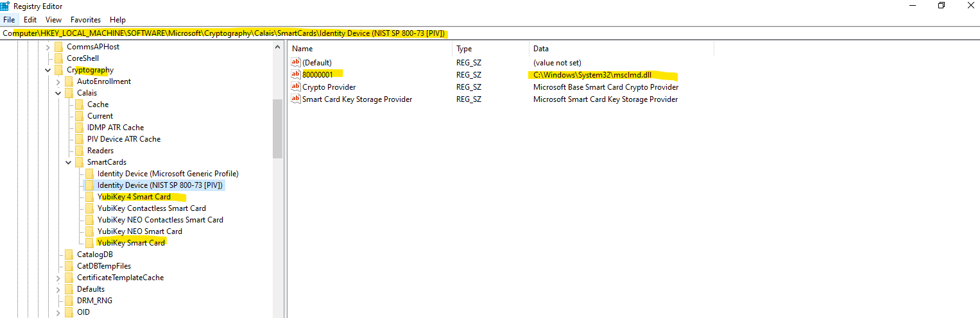Select the Crypto Provider value name
Image resolution: width=980 pixels, height=318 pixels.
(x=329, y=87)
